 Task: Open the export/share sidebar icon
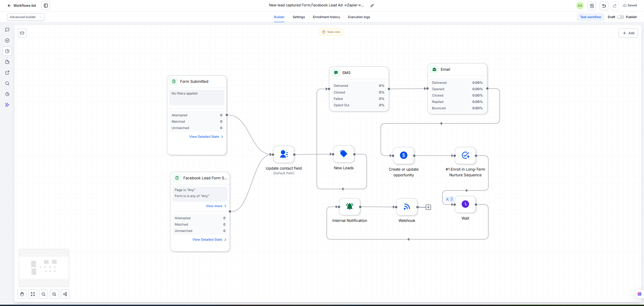pos(7,73)
